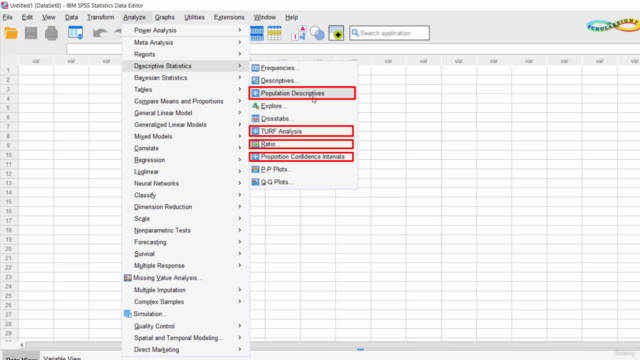Click the blue grid toolbar icon
Image resolution: width=640 pixels, height=360 pixels.
click(257, 33)
